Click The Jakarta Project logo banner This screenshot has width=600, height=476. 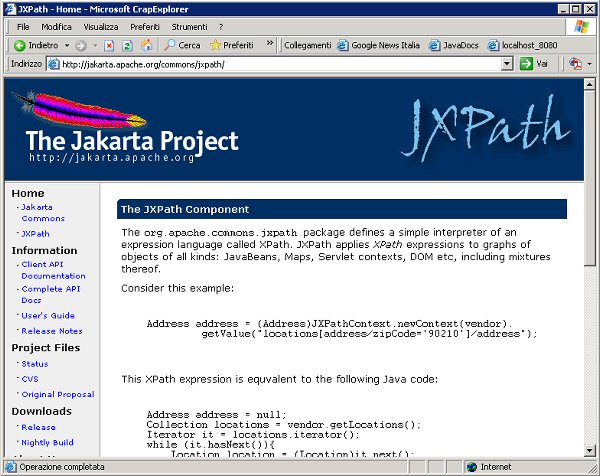(x=126, y=128)
